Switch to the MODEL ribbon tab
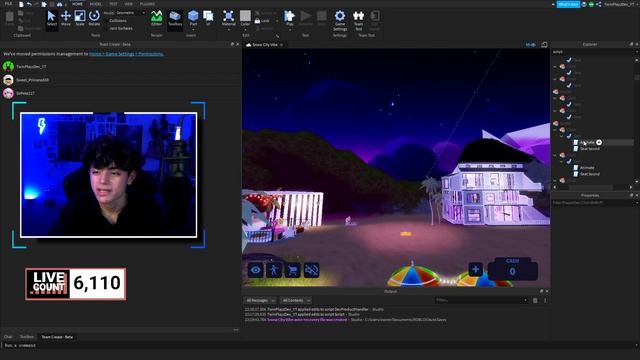Image resolution: width=640 pixels, height=360 pixels. [96, 4]
